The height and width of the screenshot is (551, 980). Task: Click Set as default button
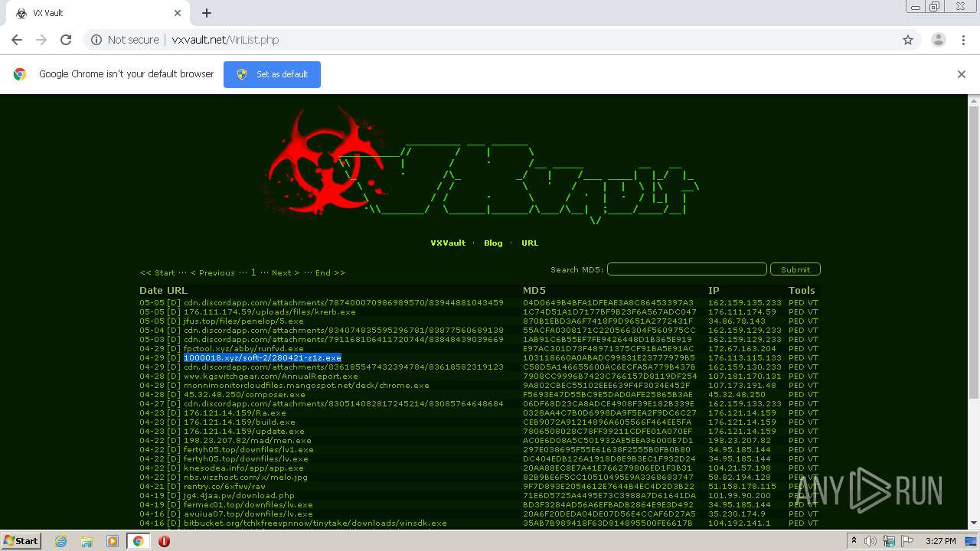[272, 74]
